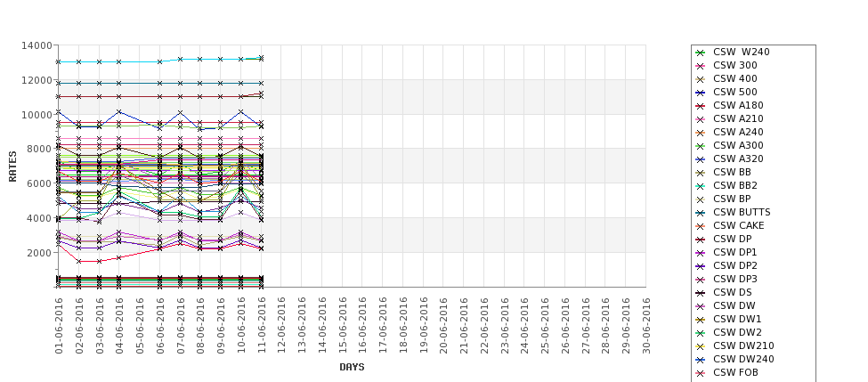Click the 04-06-2016 date label
This screenshot has height=382, width=868.
point(120,326)
